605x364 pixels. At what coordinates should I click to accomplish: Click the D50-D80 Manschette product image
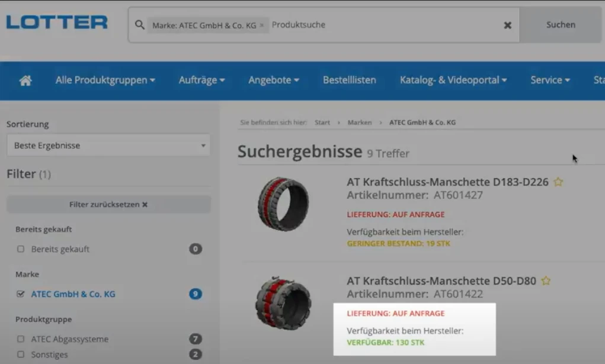[x=284, y=303]
